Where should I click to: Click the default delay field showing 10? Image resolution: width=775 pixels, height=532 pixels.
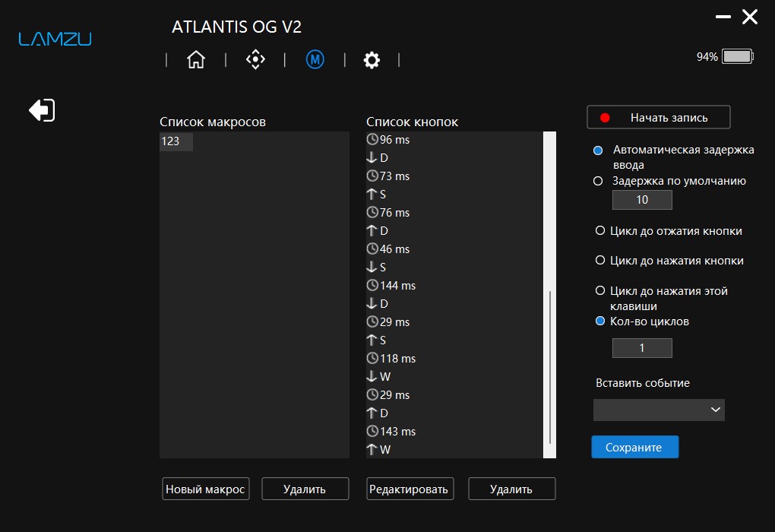tap(642, 200)
